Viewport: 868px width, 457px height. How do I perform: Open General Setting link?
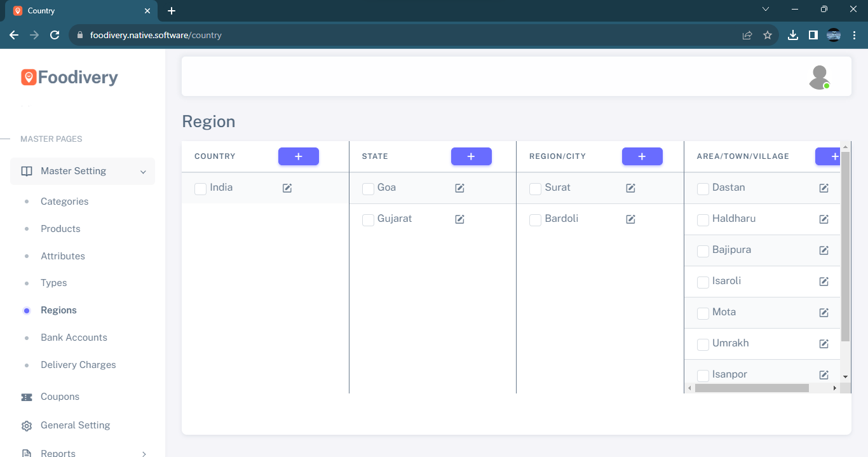75,425
